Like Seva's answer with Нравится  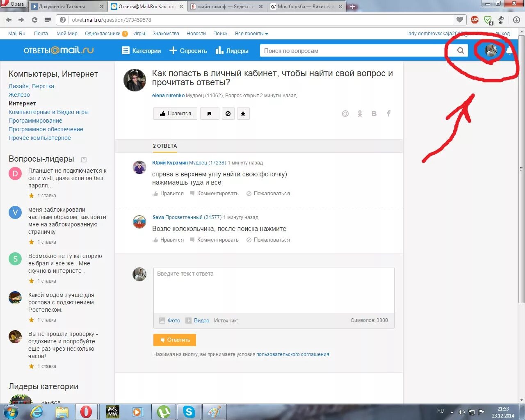tap(168, 240)
